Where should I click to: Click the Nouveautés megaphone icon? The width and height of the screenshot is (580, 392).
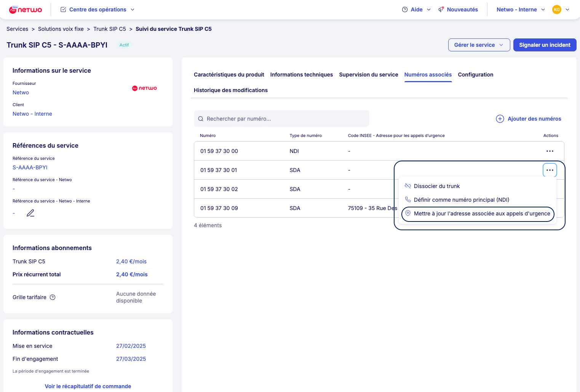[441, 10]
